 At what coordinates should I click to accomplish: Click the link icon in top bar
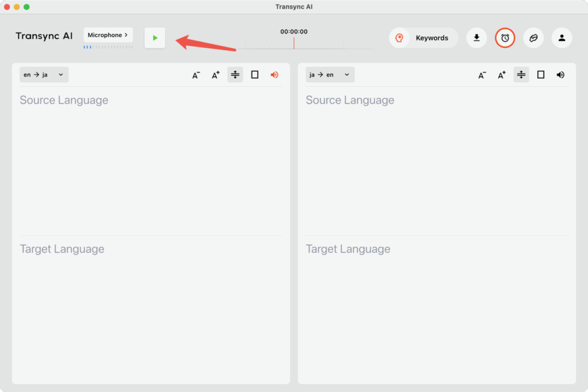point(533,38)
